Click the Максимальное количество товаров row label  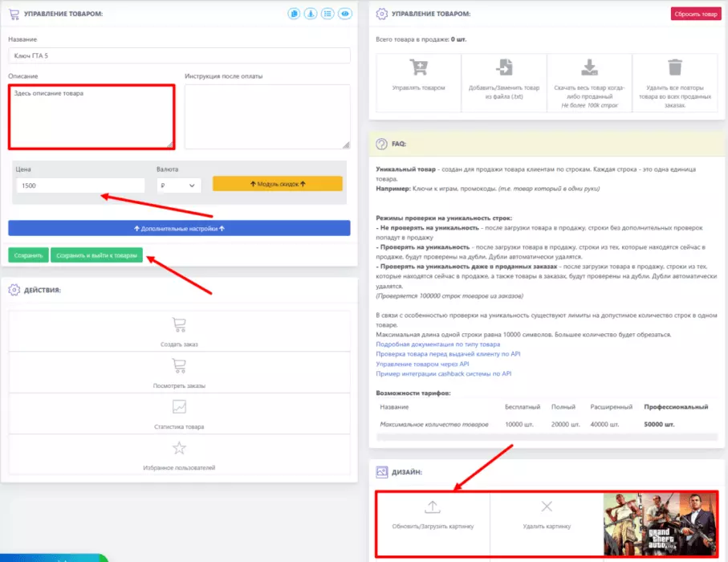coord(434,425)
